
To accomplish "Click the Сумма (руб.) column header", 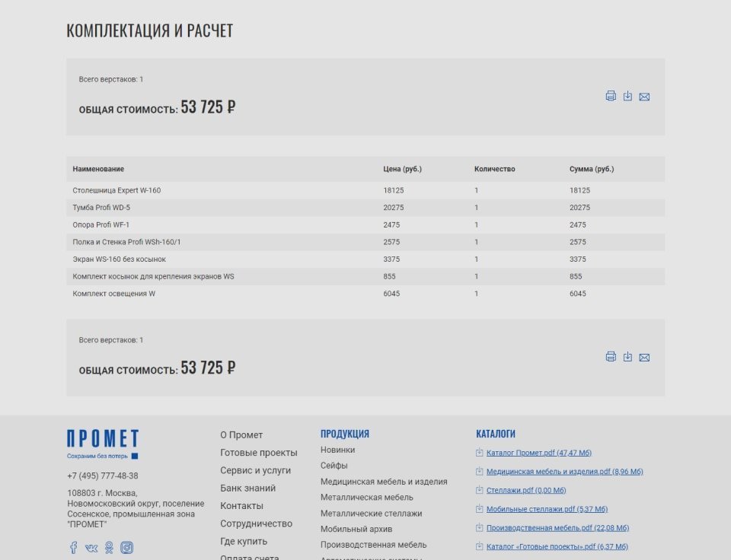I will click(592, 169).
